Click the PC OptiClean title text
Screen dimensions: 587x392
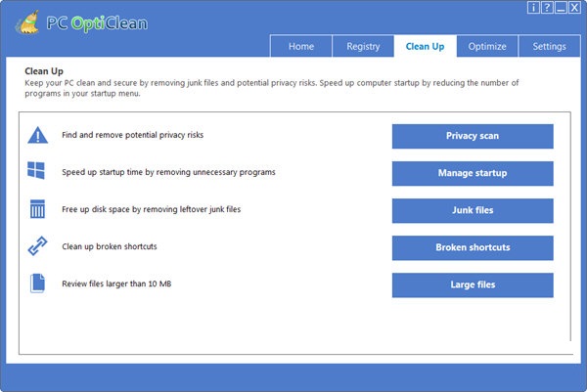(97, 23)
